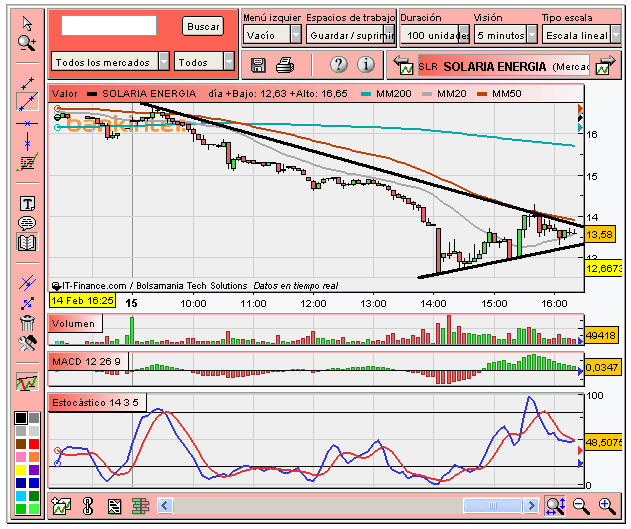Open the 'Guardar / suprimir' workspace dropdown
Screen dimensions: 631x529
350,35
